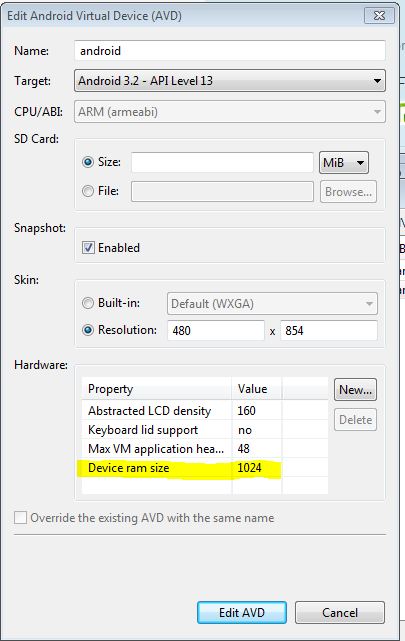
Task: Click the resolution height field 854
Action: pos(329,330)
